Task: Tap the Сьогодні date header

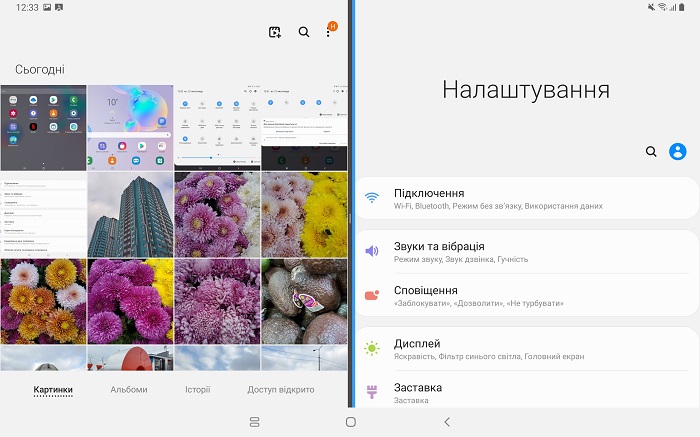Action: 40,70
